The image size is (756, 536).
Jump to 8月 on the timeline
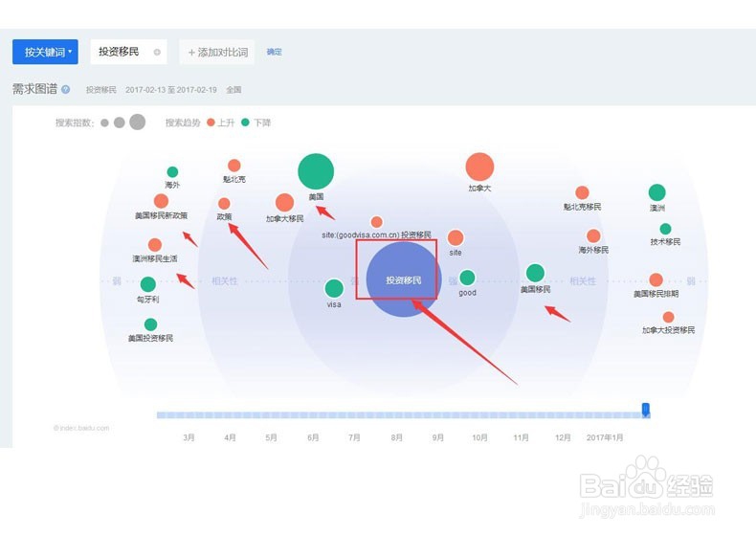(396, 436)
